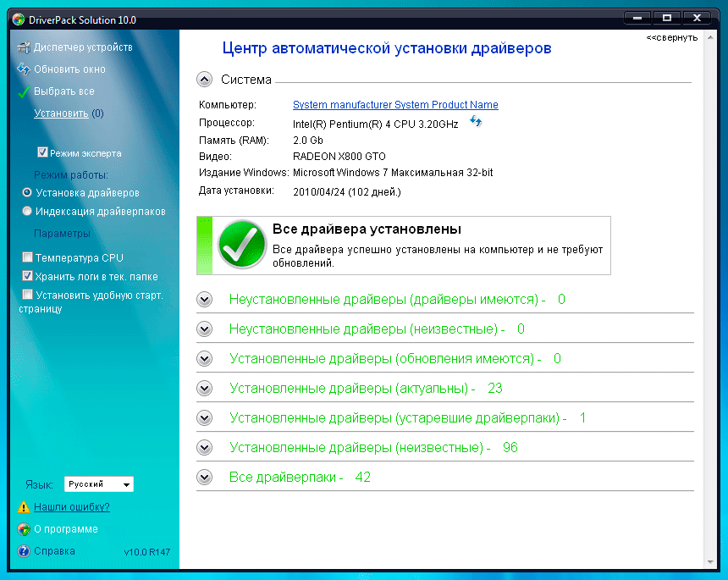Expand Установленные драйверы (устаревшие драйверпаки)

pyautogui.click(x=204, y=418)
